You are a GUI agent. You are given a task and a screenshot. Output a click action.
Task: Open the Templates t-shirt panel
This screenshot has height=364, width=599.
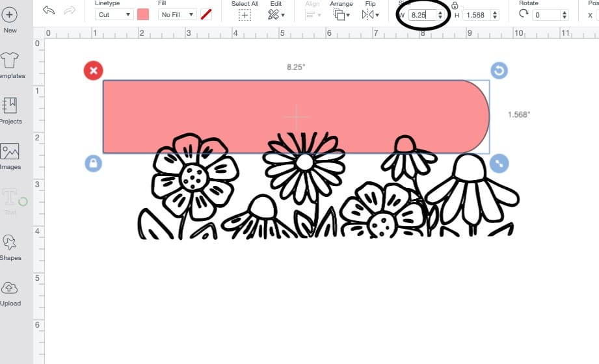(x=10, y=60)
